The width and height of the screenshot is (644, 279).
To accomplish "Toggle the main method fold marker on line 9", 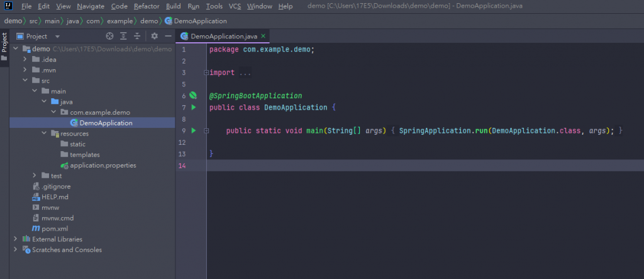I will pos(206,130).
